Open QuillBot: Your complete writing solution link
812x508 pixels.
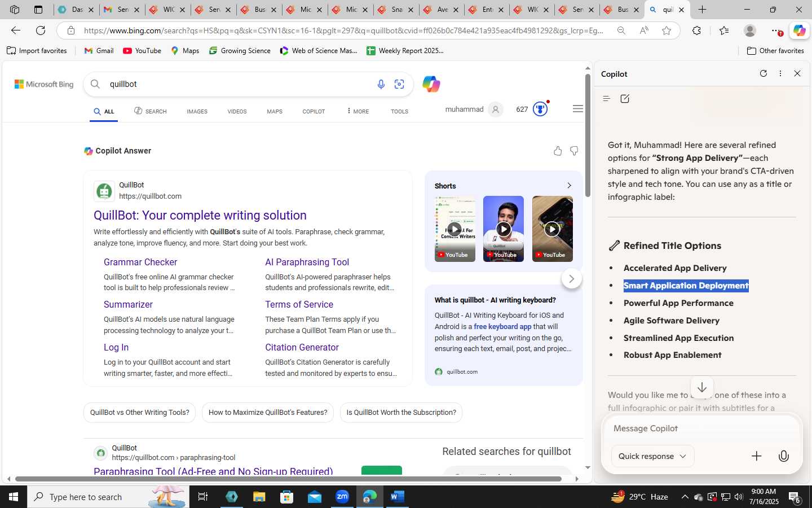200,215
